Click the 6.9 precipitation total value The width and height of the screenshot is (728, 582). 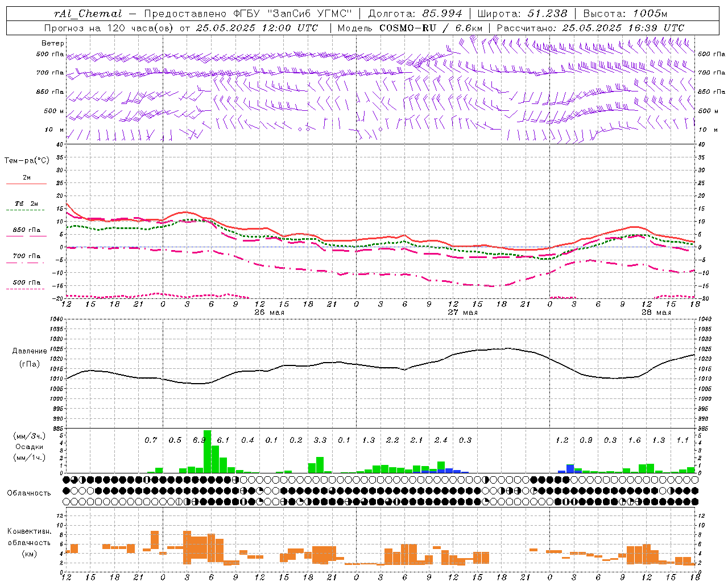click(x=199, y=440)
